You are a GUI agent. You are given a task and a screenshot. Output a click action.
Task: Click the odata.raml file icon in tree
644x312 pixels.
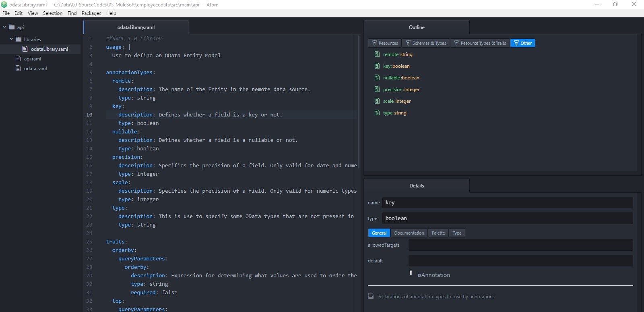point(18,68)
